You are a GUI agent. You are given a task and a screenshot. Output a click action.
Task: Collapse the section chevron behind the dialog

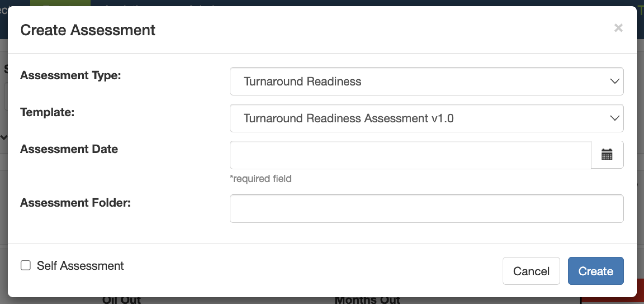4,138
